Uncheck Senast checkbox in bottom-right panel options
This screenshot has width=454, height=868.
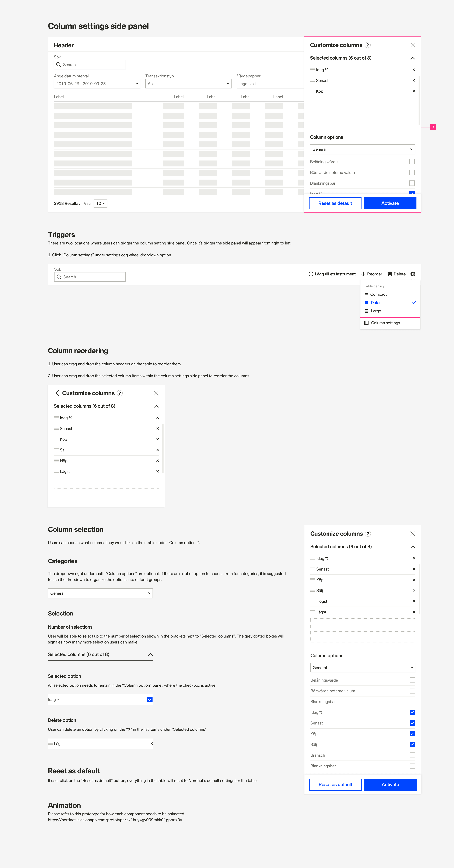pos(412,723)
